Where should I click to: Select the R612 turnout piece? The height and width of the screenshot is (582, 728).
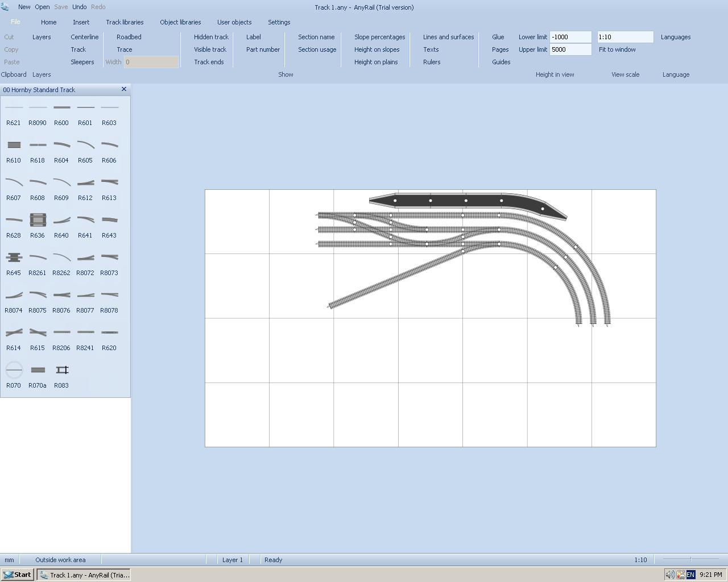point(85,188)
